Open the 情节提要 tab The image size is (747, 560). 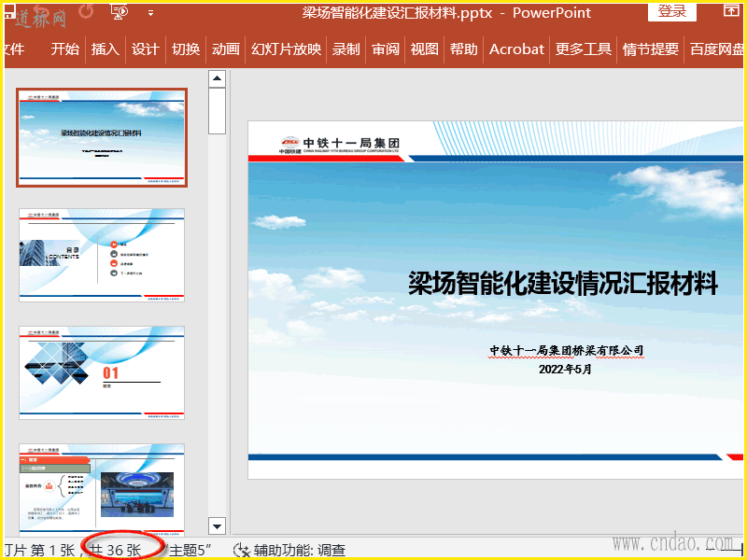click(650, 49)
